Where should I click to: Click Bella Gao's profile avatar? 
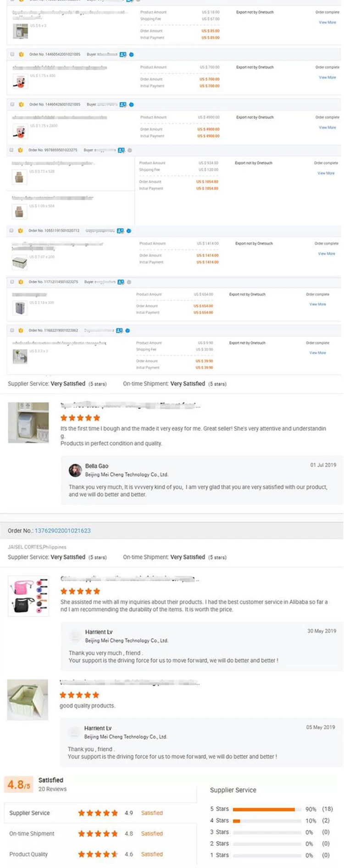click(x=75, y=470)
